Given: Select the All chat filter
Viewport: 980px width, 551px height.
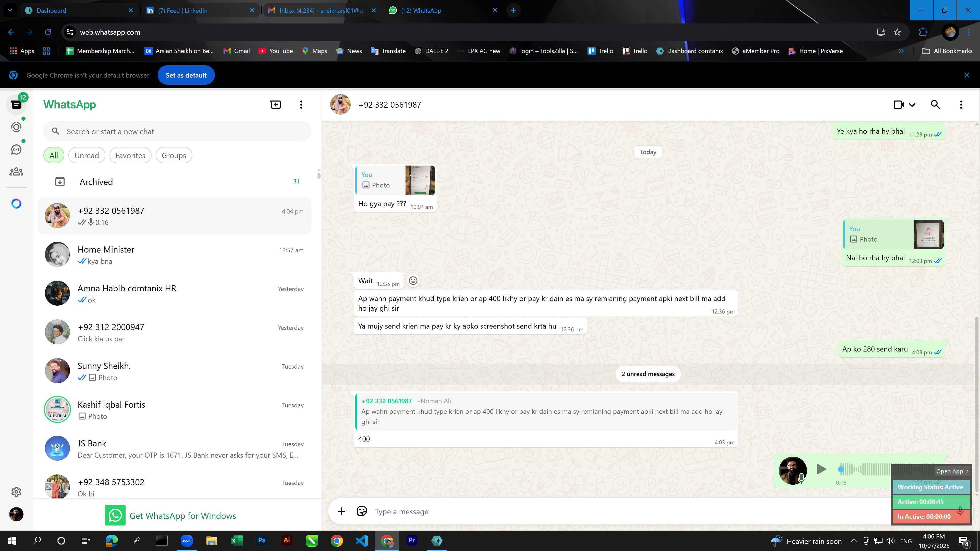Looking at the screenshot, I should point(54,155).
